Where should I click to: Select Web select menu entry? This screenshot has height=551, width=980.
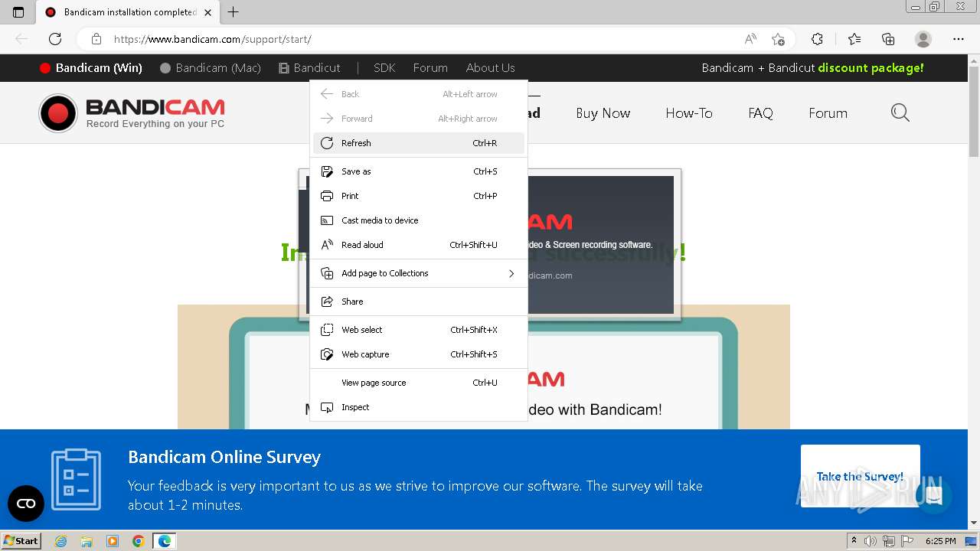[x=419, y=330]
